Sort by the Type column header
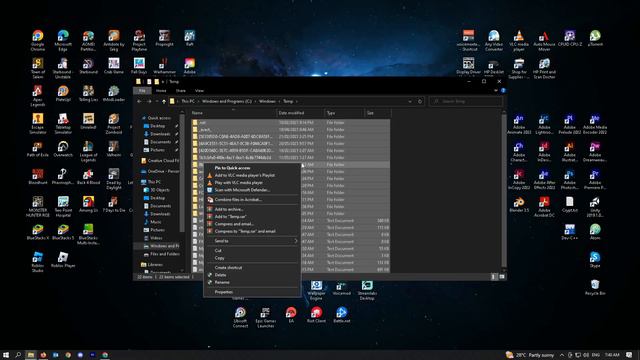Image resolution: width=640 pixels, height=360 pixels. (344, 113)
